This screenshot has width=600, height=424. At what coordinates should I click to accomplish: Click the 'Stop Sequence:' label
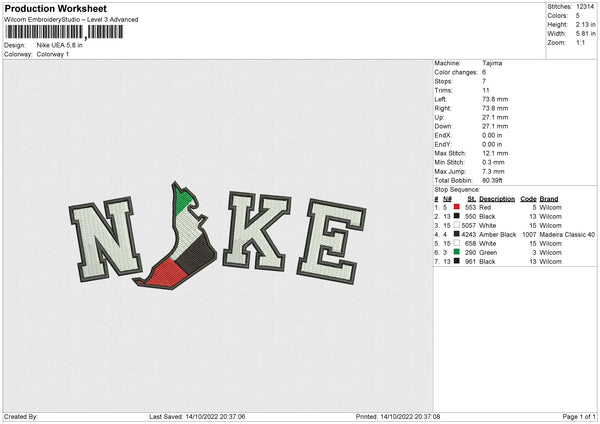[457, 189]
